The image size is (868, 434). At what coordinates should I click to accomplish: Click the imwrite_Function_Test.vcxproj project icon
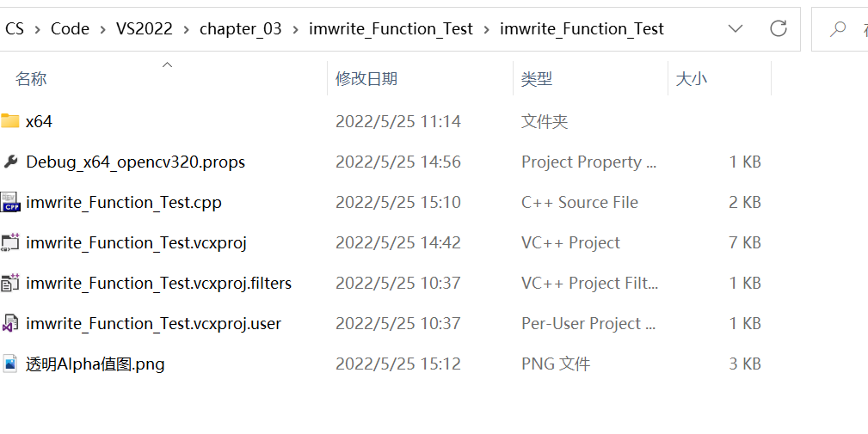click(10, 242)
